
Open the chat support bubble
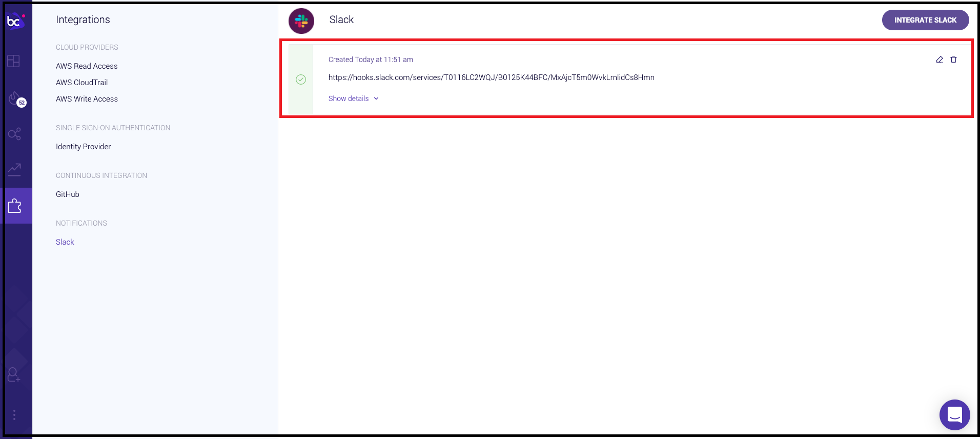coord(955,415)
